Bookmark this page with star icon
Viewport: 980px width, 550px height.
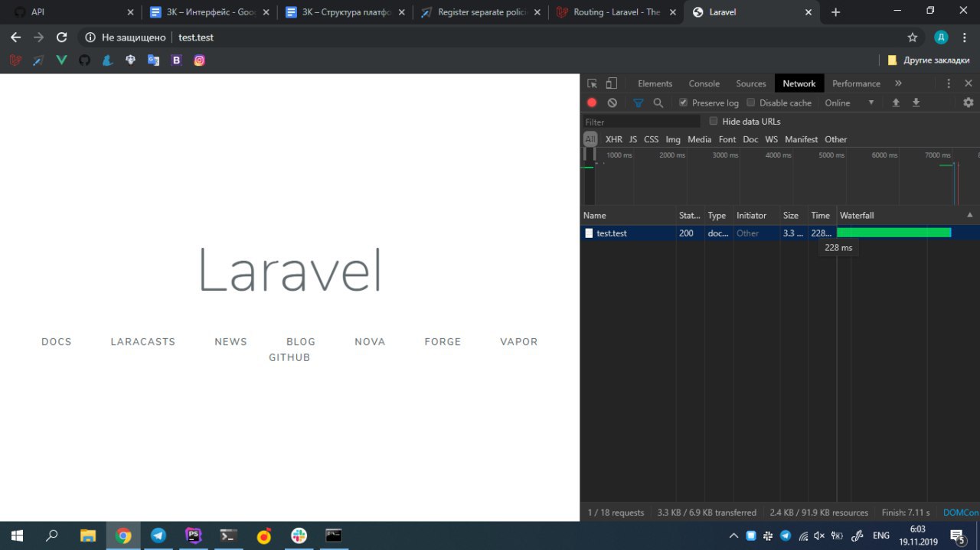point(912,37)
